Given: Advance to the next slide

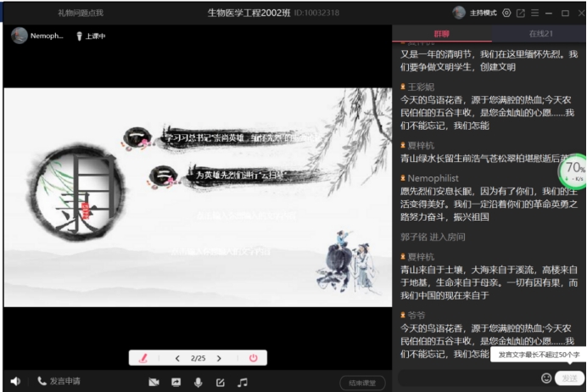Looking at the screenshot, I should pyautogui.click(x=219, y=358).
